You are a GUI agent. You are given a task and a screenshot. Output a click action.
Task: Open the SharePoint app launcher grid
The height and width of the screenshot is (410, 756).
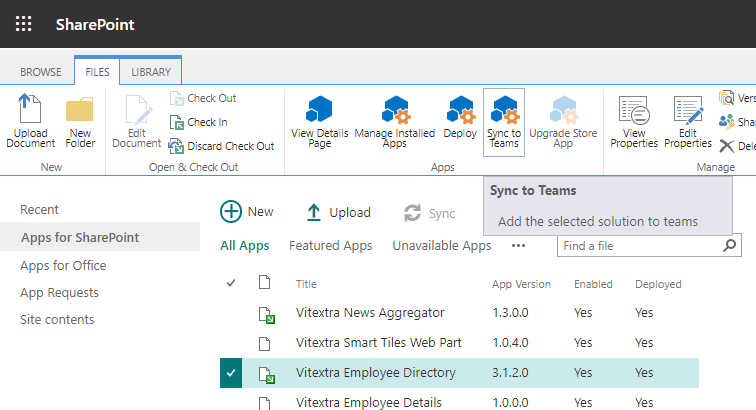coord(23,24)
